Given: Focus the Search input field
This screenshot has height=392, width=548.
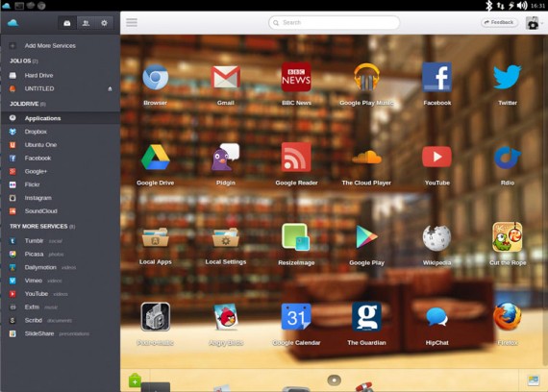Looking at the screenshot, I should [x=334, y=23].
